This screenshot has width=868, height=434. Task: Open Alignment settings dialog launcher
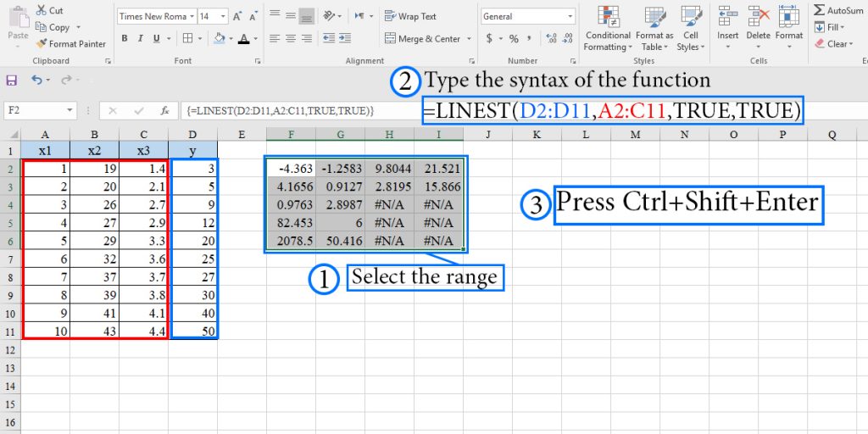tap(471, 61)
